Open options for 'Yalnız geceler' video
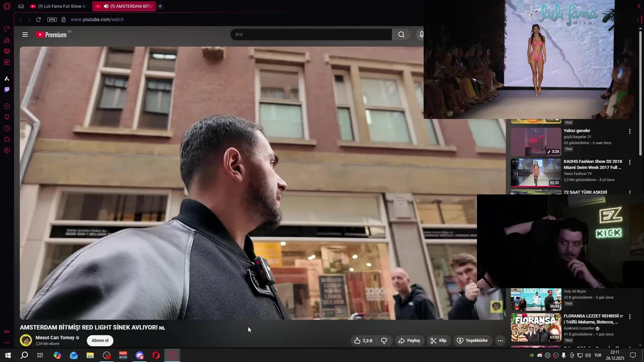 click(x=629, y=131)
